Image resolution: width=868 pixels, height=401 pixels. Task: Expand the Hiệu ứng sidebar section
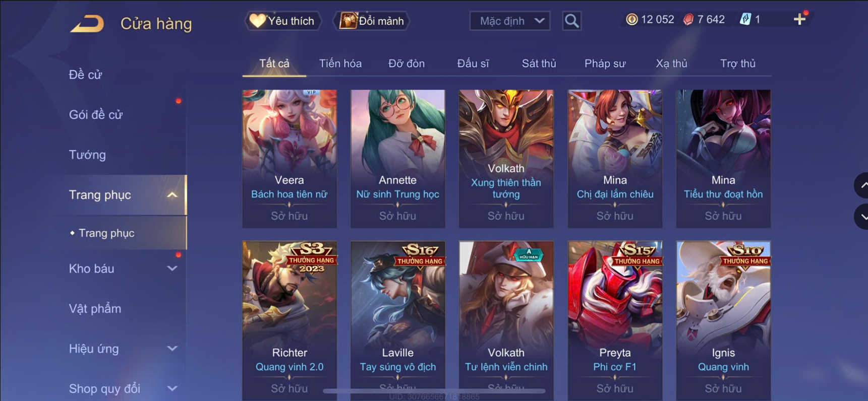coord(172,349)
